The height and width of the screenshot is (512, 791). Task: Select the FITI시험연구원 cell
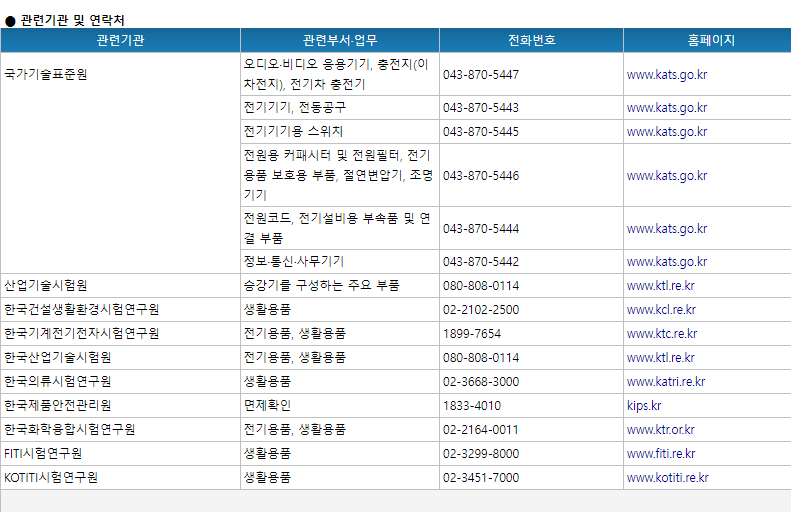(120, 453)
